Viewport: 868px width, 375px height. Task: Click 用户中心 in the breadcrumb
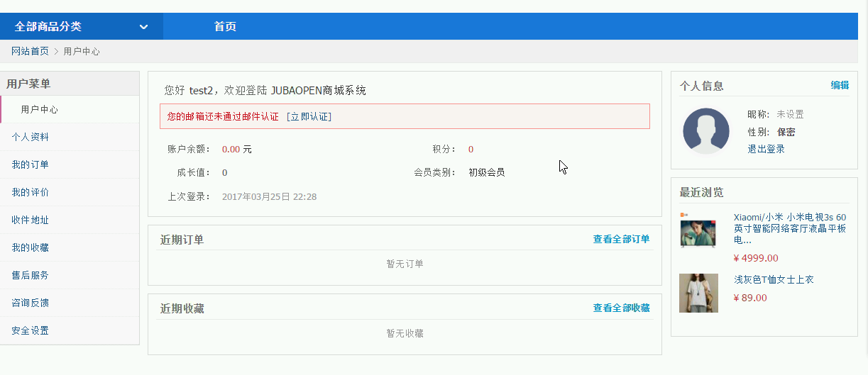[82, 51]
